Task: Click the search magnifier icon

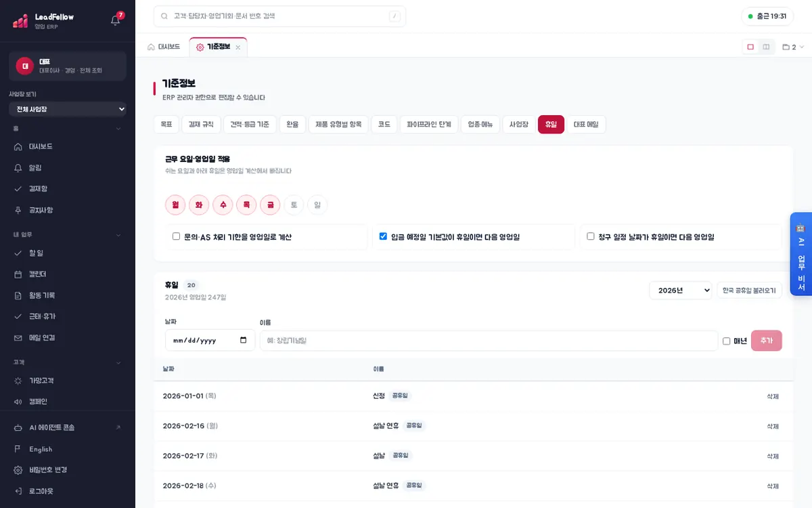Action: click(x=164, y=16)
